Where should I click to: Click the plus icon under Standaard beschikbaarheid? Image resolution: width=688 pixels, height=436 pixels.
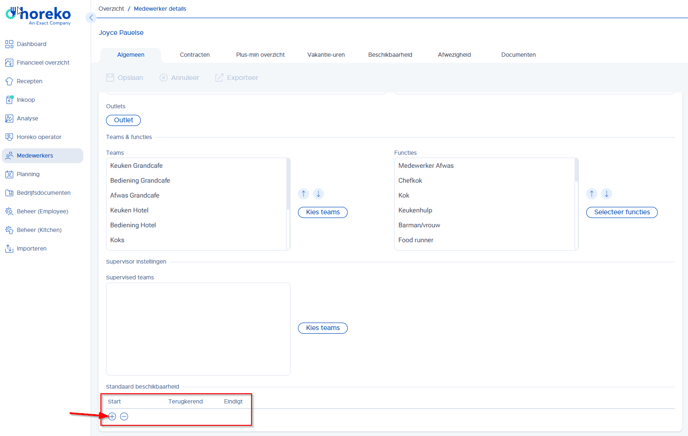tap(112, 416)
